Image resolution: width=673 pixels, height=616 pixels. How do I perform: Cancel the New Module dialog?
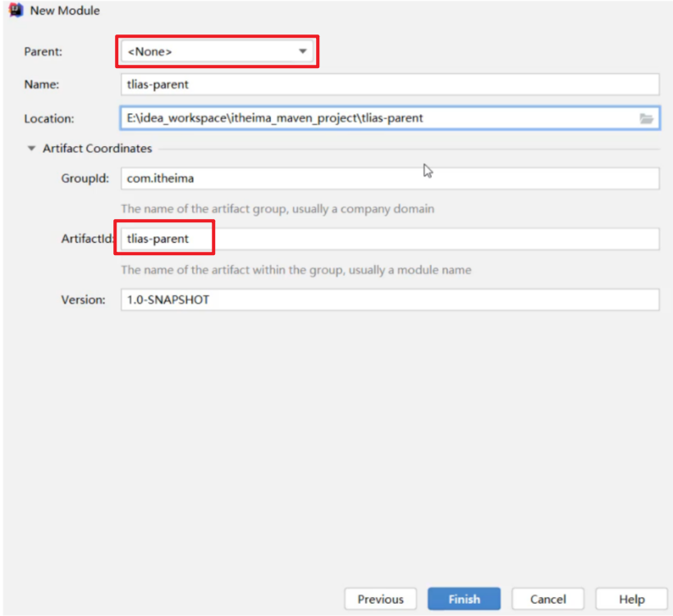click(x=547, y=599)
